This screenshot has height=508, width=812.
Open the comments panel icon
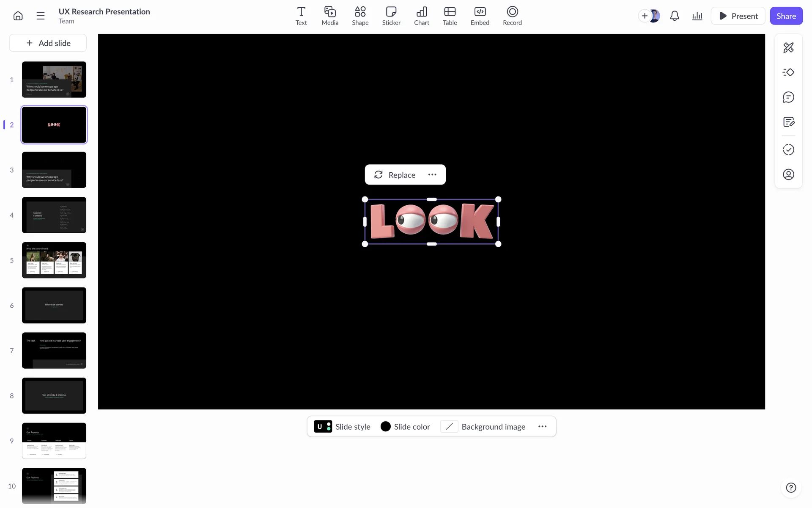[788, 97]
